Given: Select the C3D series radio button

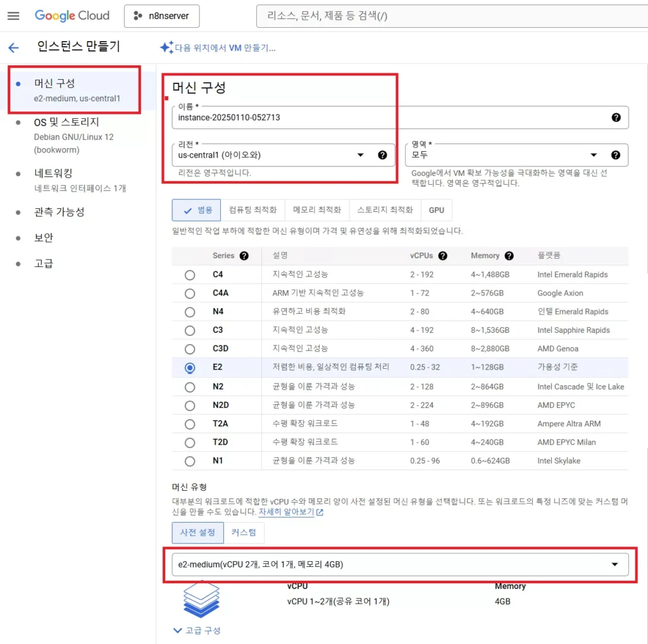Looking at the screenshot, I should point(190,349).
